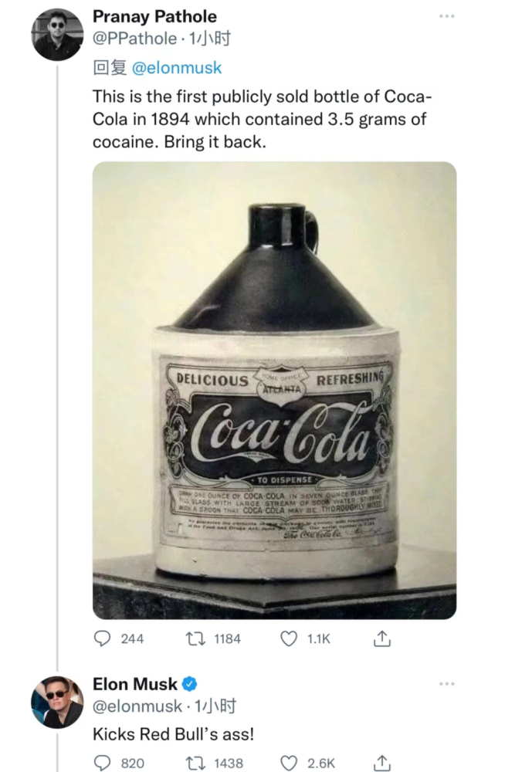Open the @elonmusk mention link

coord(177,68)
